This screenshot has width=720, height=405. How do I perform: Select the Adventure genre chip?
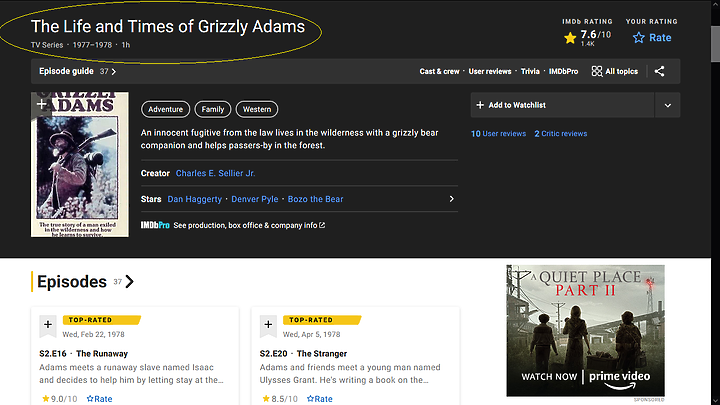(166, 109)
